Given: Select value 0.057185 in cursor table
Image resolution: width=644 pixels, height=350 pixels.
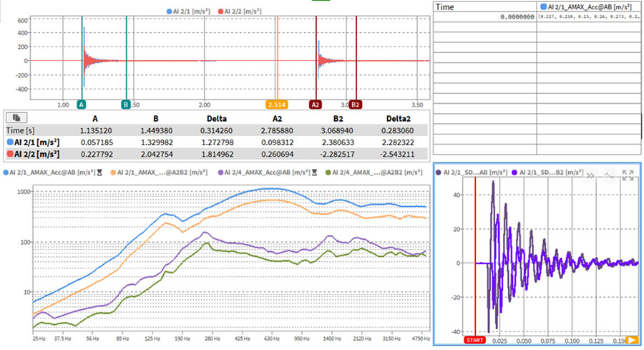Looking at the screenshot, I should tap(95, 142).
